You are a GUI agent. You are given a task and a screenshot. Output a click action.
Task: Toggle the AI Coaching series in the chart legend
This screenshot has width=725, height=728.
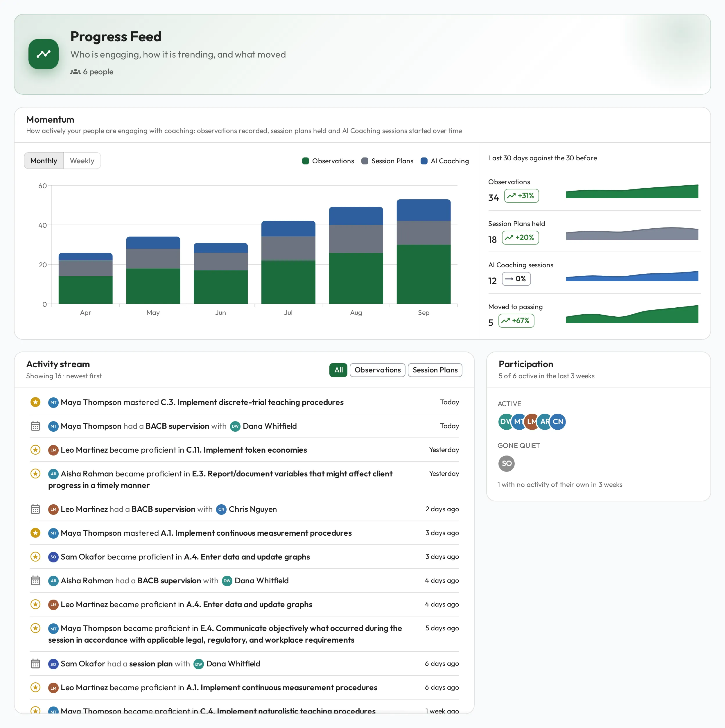click(x=445, y=161)
